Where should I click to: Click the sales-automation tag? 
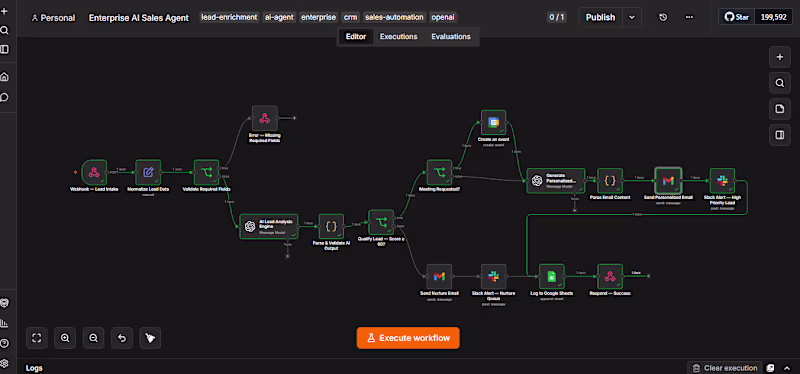point(394,17)
